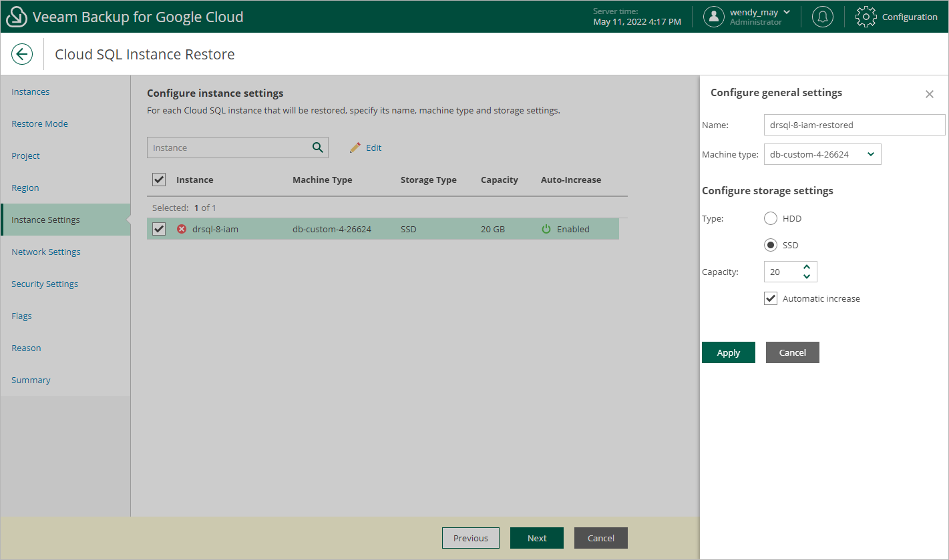Cancel the restore wizard at bottom

click(x=601, y=538)
